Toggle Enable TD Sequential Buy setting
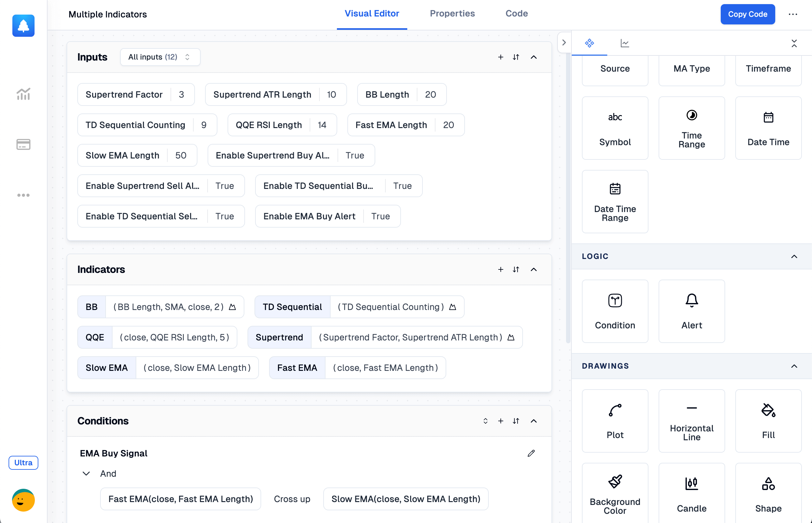The width and height of the screenshot is (812, 523). 403,186
